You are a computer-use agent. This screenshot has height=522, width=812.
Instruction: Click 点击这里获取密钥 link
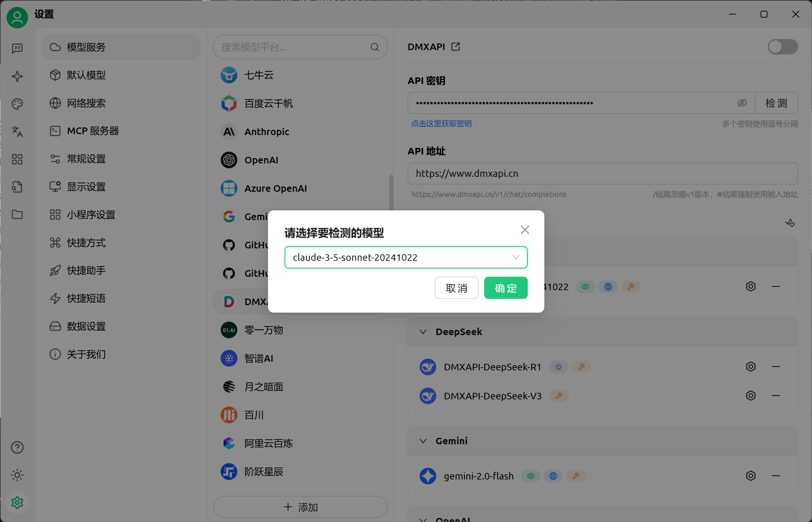tap(441, 124)
